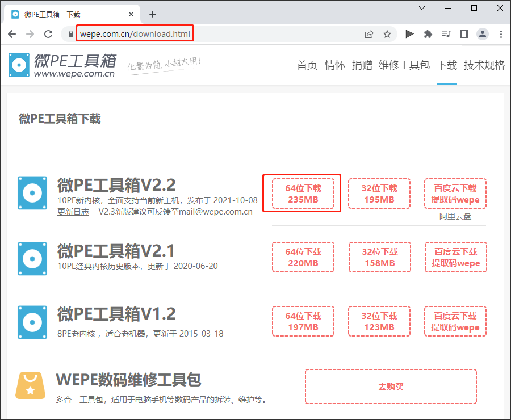
Task: Click the share page icon
Action: click(369, 34)
